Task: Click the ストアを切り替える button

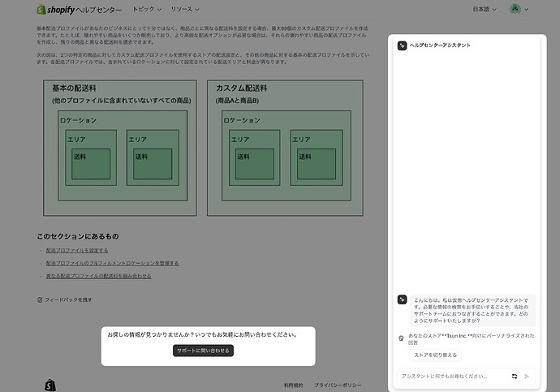Action: click(435, 355)
